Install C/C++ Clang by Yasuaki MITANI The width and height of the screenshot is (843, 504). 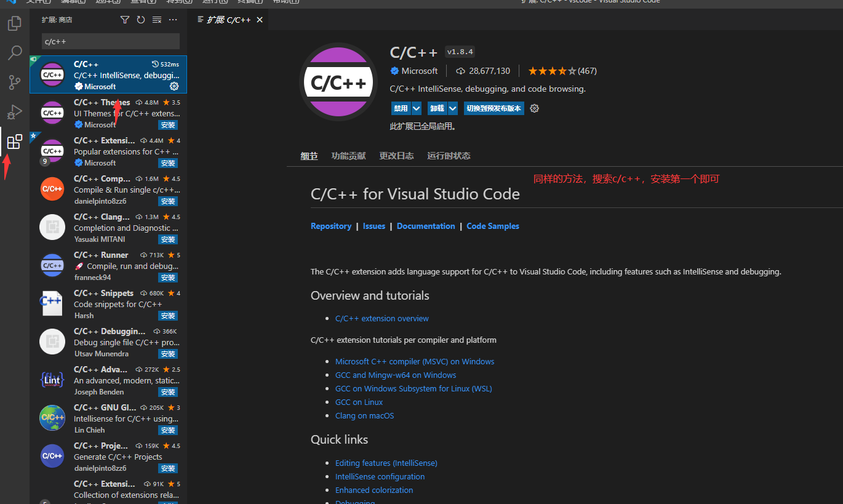pyautogui.click(x=168, y=239)
